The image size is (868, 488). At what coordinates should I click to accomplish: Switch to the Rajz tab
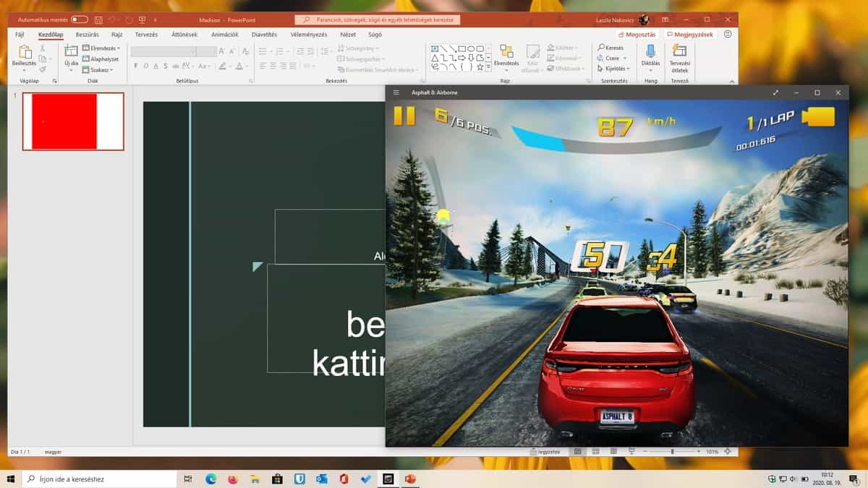(x=116, y=34)
